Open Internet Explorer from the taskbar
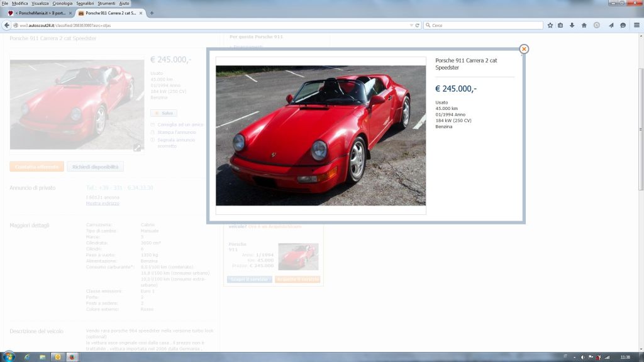The width and height of the screenshot is (644, 362). point(27,357)
